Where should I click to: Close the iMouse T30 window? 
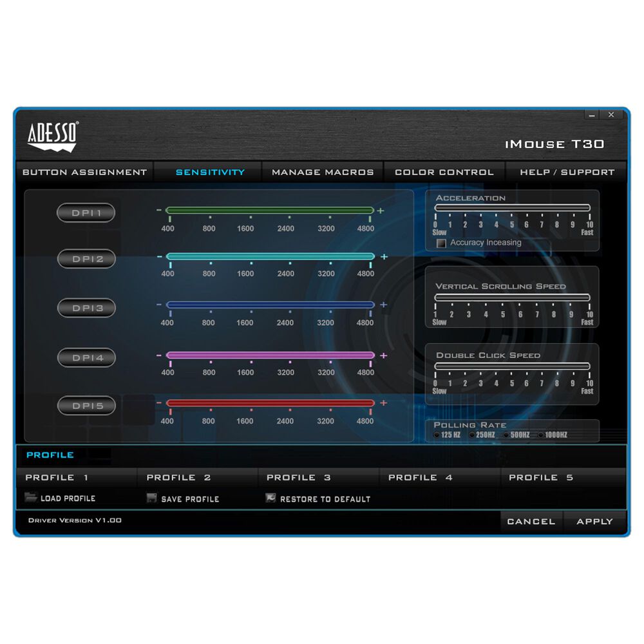tap(611, 115)
